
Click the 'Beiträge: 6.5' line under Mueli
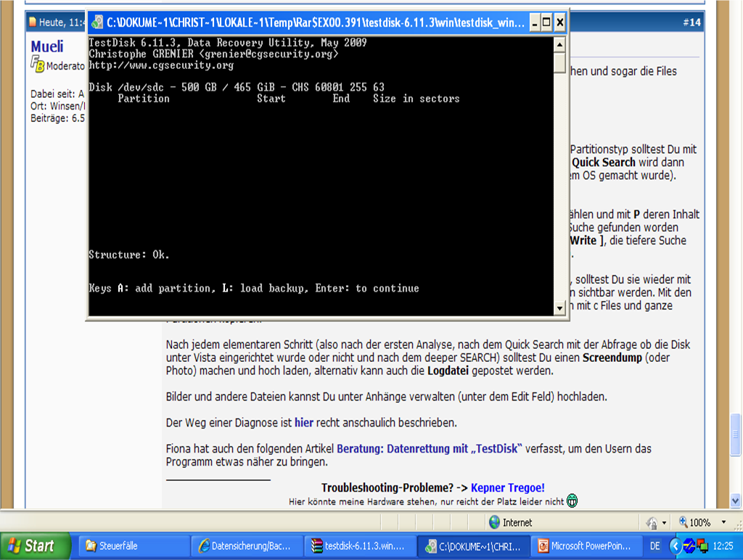click(x=57, y=118)
